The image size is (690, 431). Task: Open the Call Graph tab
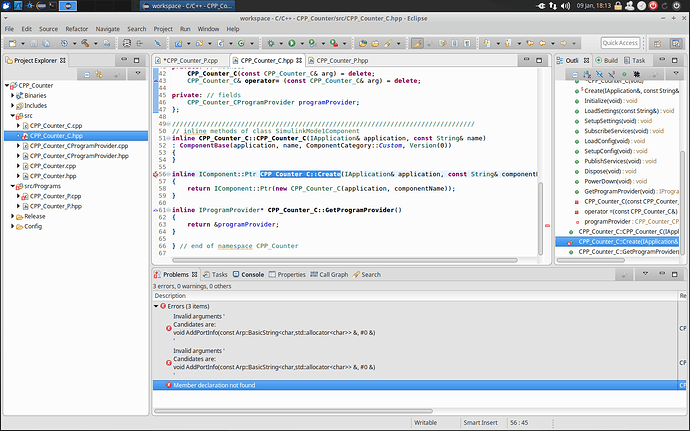329,274
